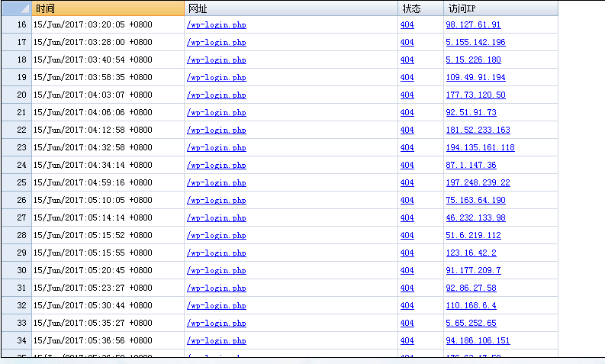Viewport: 605px width, 364px height.
Task: Click the IP address 123.16.42.2
Action: coord(471,253)
